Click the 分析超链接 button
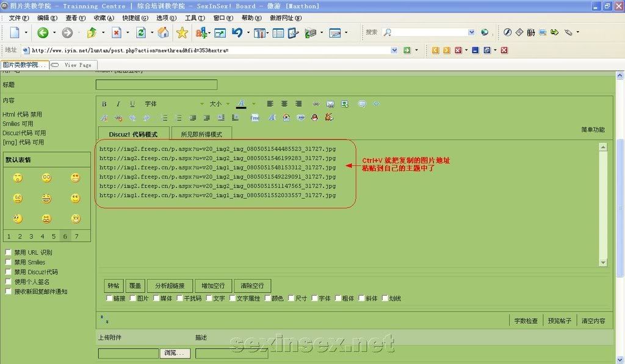Viewport: 625px width, 364px height. [170, 285]
